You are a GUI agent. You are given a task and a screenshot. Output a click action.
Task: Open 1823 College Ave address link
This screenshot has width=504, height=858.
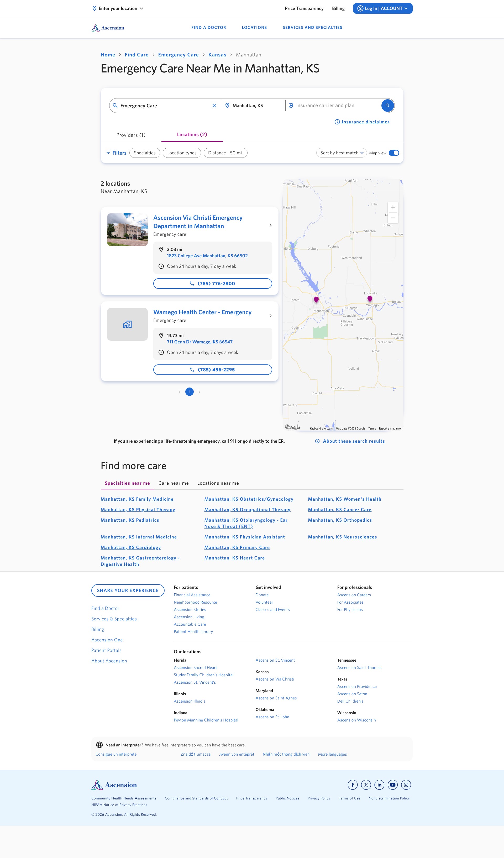coord(207,256)
